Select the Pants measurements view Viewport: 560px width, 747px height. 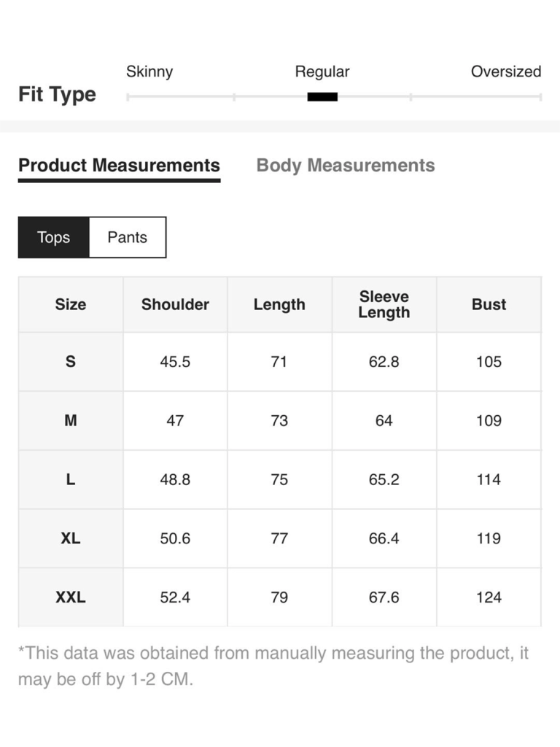[128, 236]
